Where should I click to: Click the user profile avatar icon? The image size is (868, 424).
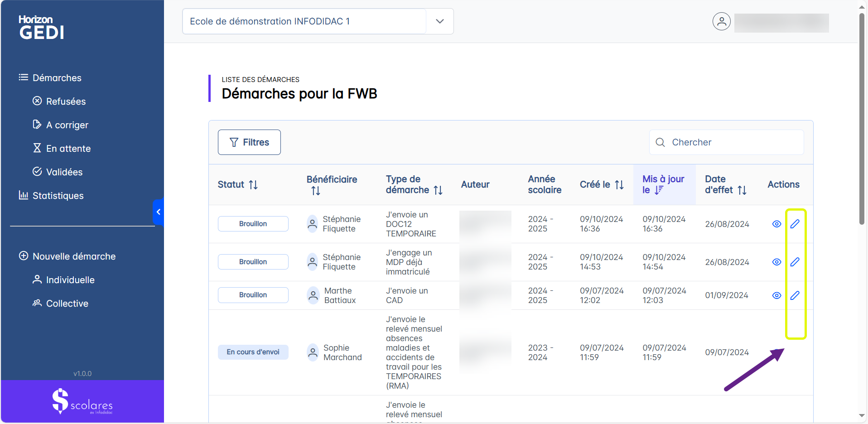(x=721, y=21)
